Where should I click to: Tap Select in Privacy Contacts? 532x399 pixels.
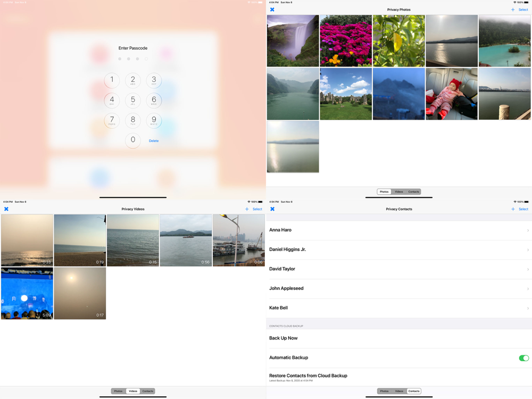click(523, 209)
